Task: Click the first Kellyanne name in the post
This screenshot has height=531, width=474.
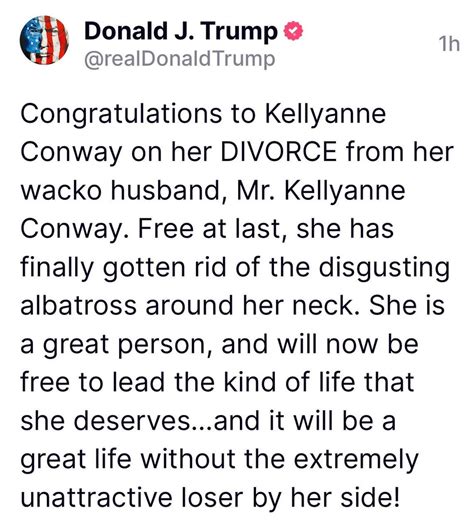Action: point(325,114)
